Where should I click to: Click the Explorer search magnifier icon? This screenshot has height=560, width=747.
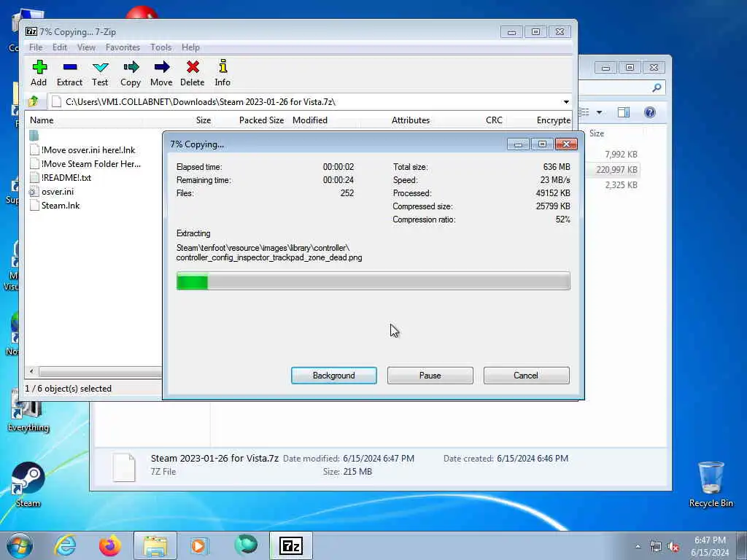coord(657,87)
